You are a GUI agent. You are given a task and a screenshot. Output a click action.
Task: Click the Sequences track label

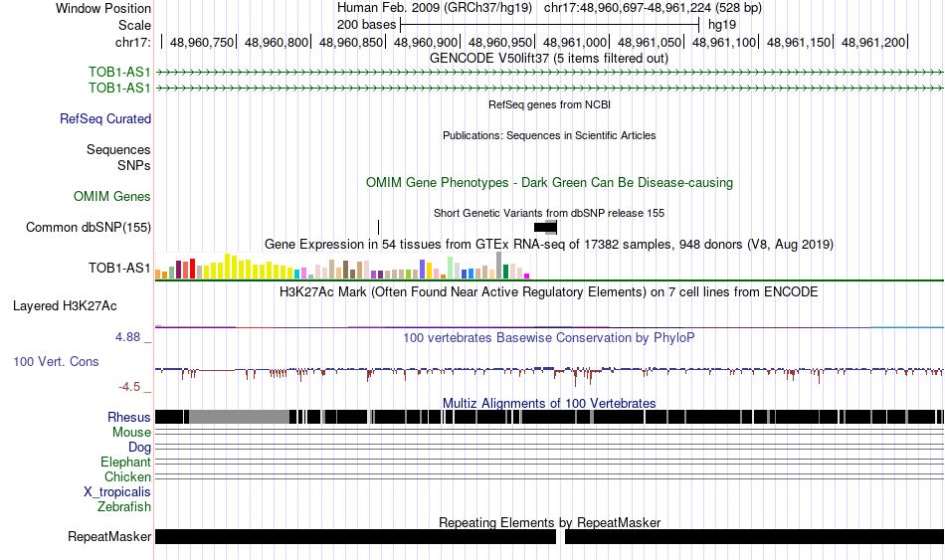(118, 149)
